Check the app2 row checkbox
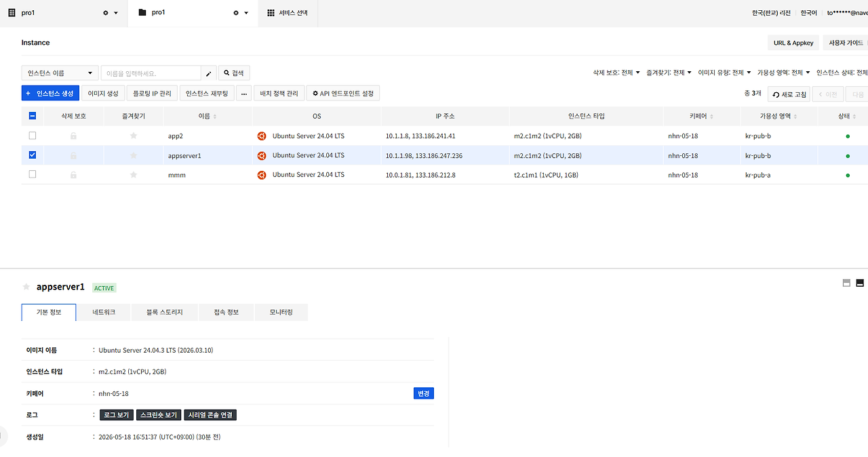 tap(33, 136)
